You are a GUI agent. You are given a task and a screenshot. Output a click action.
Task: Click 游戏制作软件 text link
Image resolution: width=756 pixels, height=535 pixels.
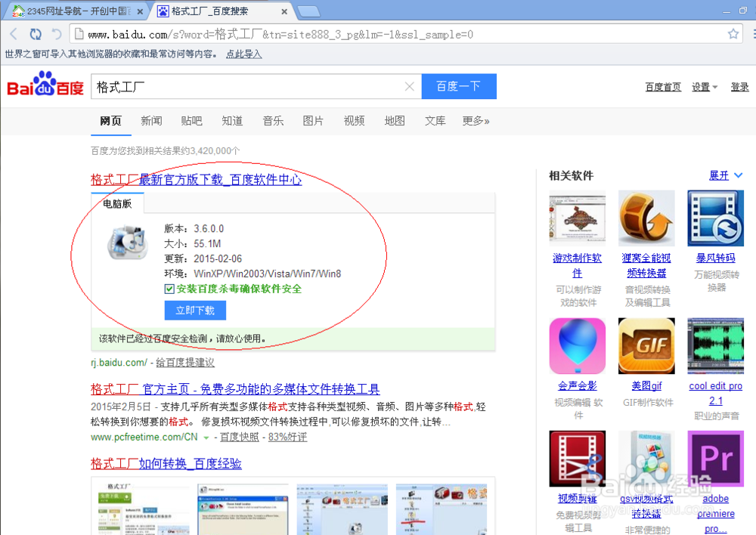click(x=577, y=265)
